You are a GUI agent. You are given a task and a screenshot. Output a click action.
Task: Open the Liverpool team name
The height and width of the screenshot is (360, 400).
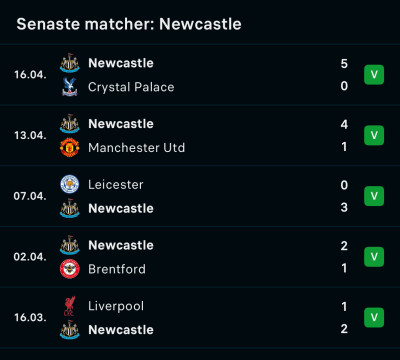pyautogui.click(x=116, y=306)
